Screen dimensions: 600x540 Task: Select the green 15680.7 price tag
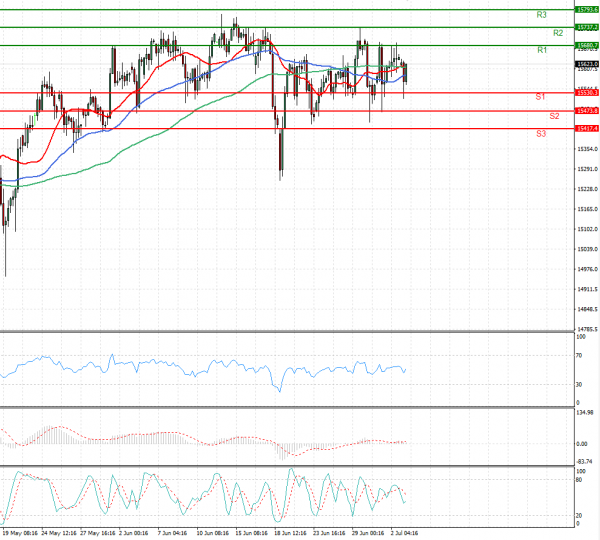[x=587, y=46]
